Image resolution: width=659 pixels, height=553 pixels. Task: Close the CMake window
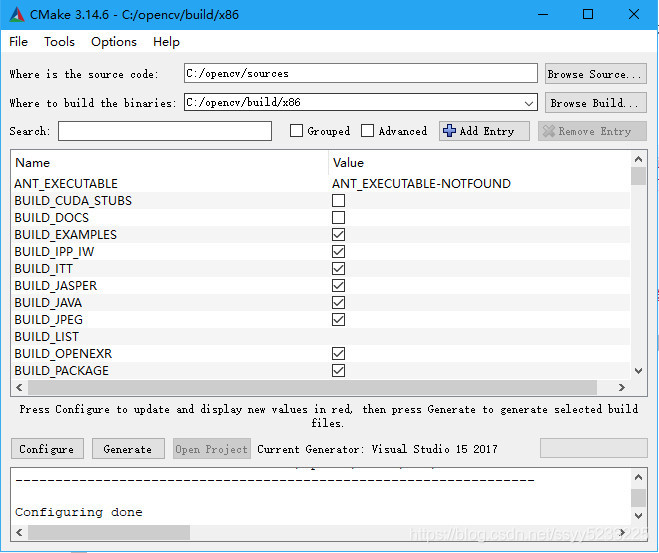click(x=634, y=15)
